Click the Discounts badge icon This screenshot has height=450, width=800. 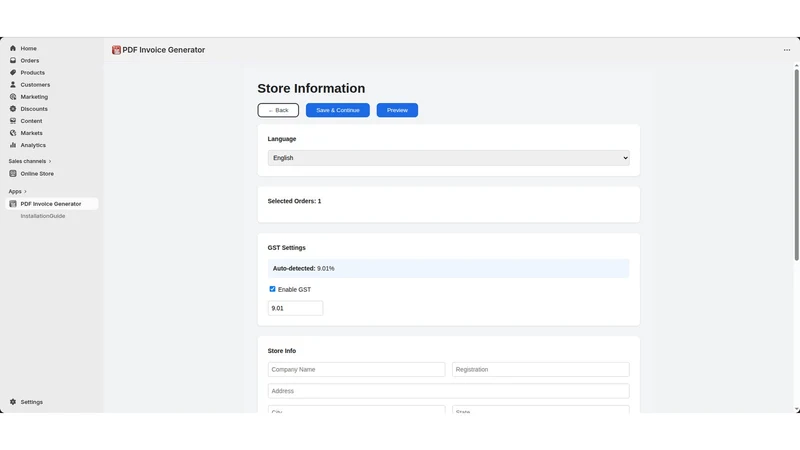point(13,109)
